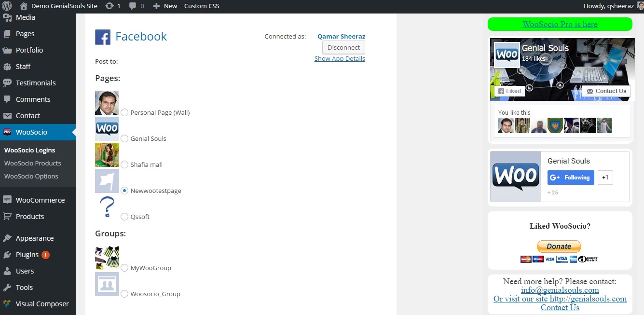Image resolution: width=644 pixels, height=315 pixels.
Task: Click the Pages sidebar icon
Action: point(7,34)
